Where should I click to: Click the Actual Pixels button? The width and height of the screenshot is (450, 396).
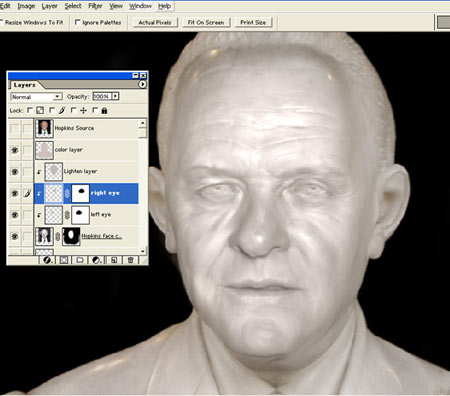click(x=155, y=22)
